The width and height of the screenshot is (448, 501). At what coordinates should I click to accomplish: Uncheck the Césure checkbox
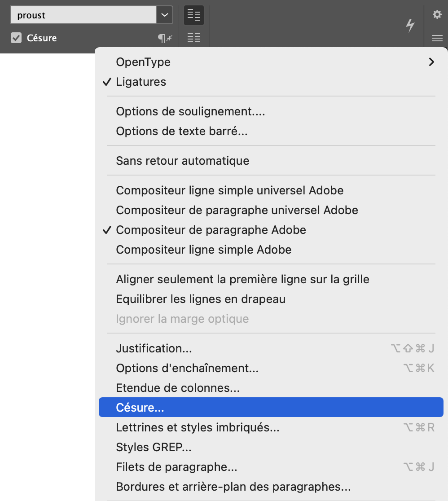point(16,38)
